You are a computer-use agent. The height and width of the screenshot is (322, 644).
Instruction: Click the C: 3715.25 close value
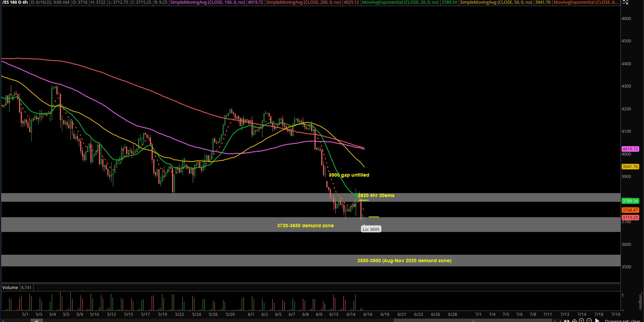(x=141, y=2)
